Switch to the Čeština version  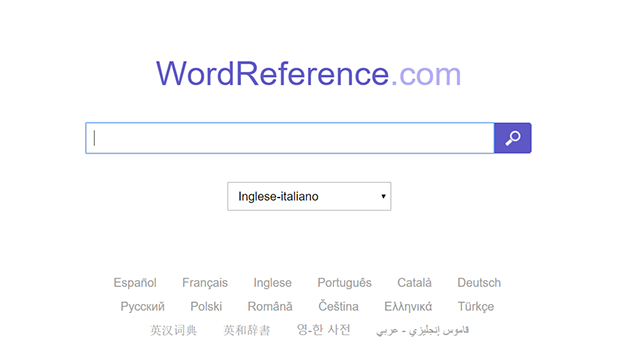pos(338,306)
